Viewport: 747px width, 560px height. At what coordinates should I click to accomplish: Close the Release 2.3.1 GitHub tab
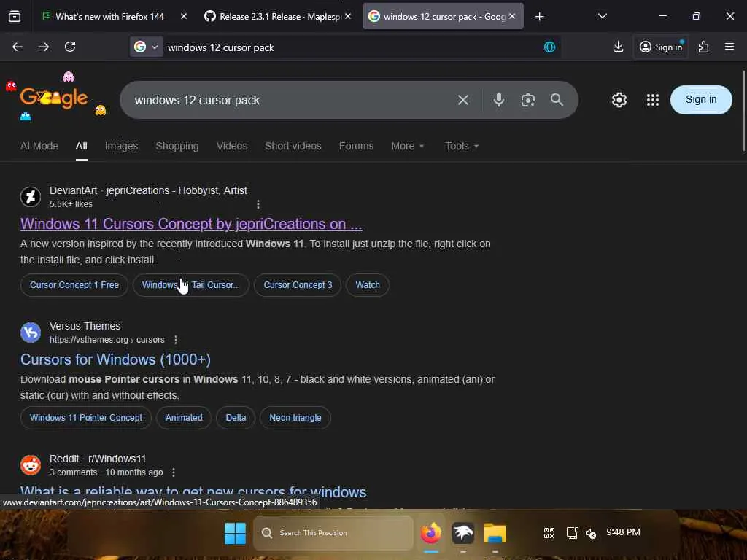(348, 16)
